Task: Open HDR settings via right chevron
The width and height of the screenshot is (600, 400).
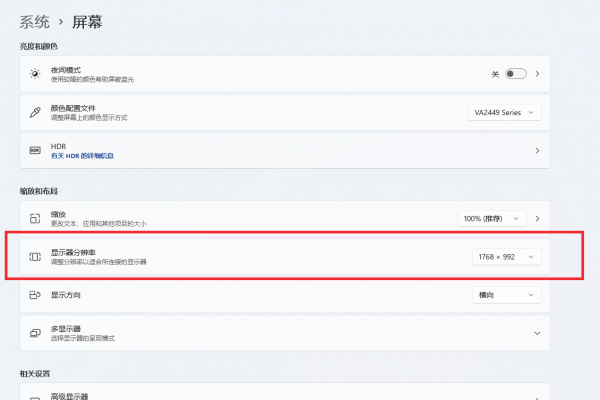Action: point(538,151)
